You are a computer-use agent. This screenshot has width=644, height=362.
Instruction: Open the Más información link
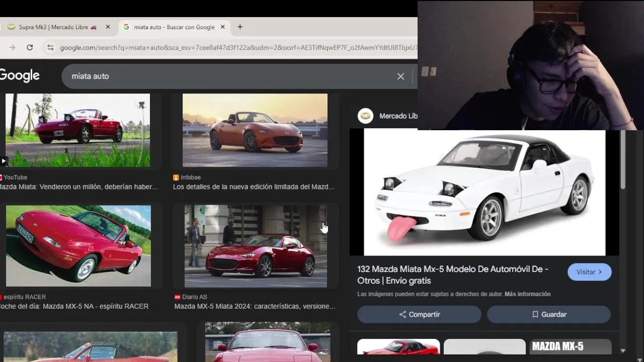527,294
